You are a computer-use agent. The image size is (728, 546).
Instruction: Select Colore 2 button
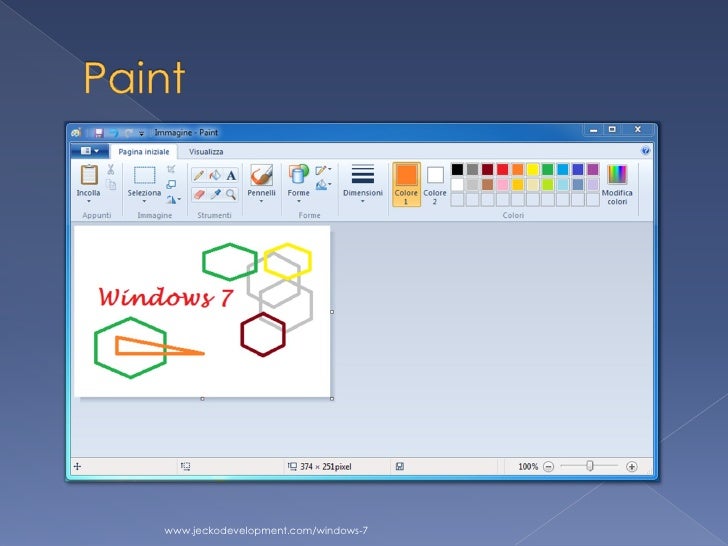click(x=435, y=184)
